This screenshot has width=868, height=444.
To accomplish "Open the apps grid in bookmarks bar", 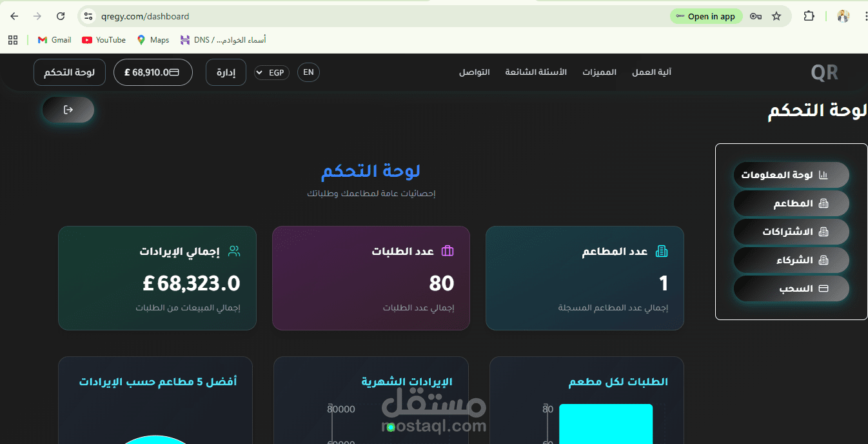I will pos(13,40).
